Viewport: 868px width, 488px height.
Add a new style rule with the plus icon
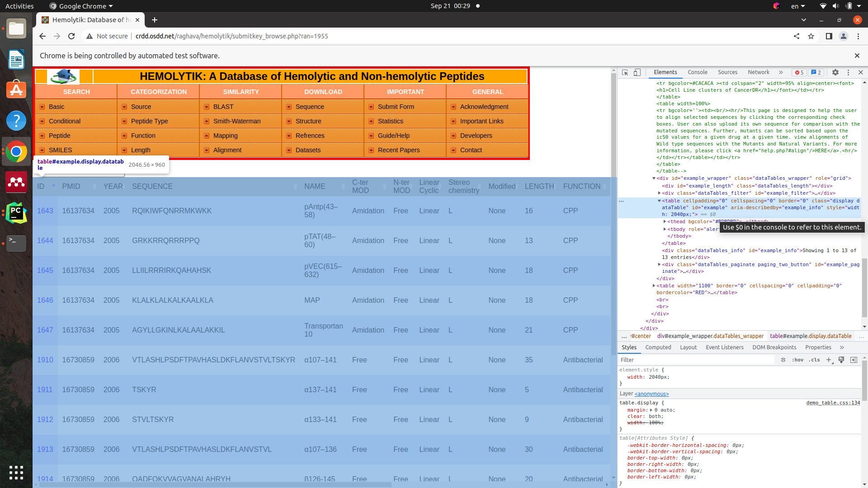pos(829,360)
